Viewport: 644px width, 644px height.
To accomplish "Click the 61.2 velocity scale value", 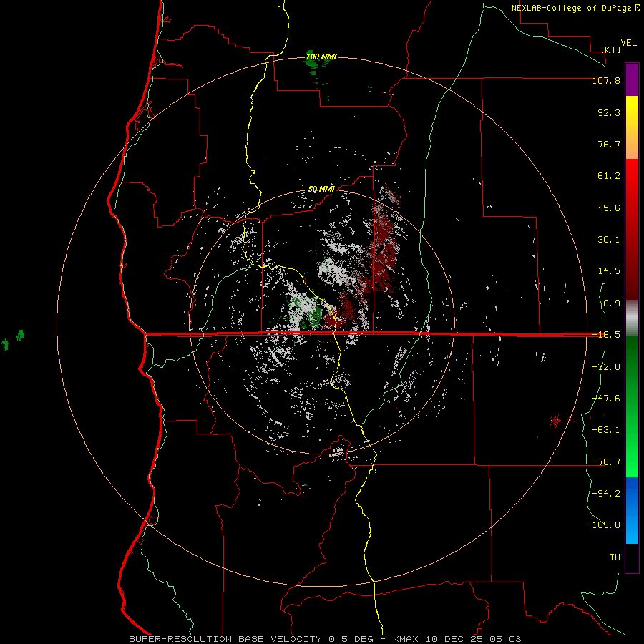I will [x=609, y=176].
